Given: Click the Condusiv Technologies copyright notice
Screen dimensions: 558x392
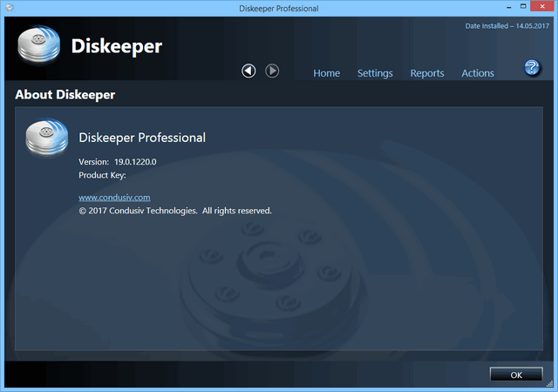Looking at the screenshot, I should [175, 211].
